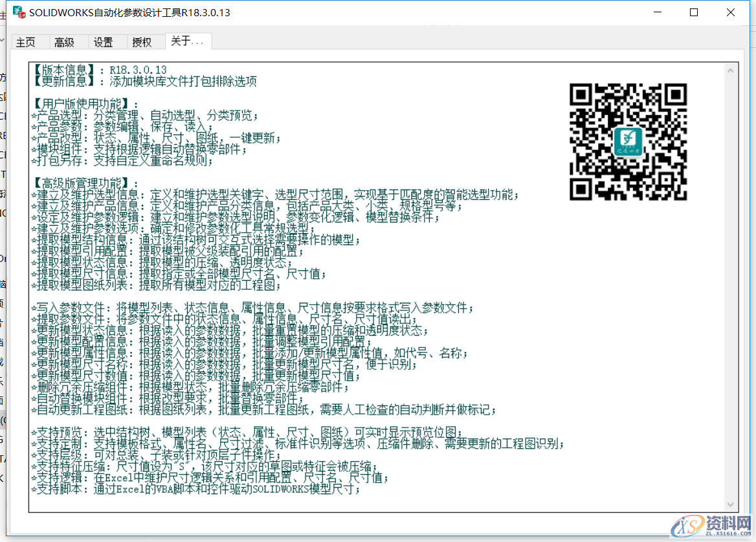The width and height of the screenshot is (756, 542).
Task: Click the green avatar at the QR code center
Action: click(628, 141)
